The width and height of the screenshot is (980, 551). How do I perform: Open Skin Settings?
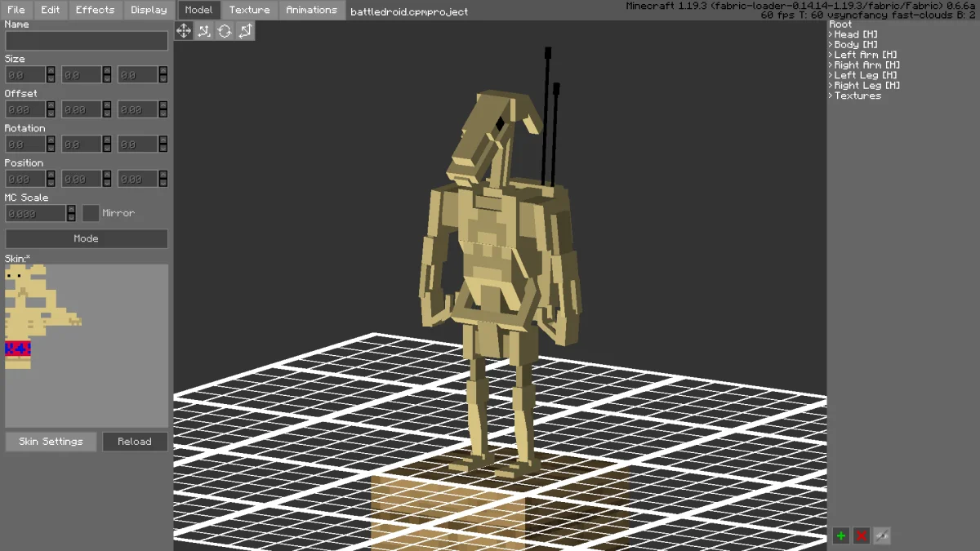51,442
